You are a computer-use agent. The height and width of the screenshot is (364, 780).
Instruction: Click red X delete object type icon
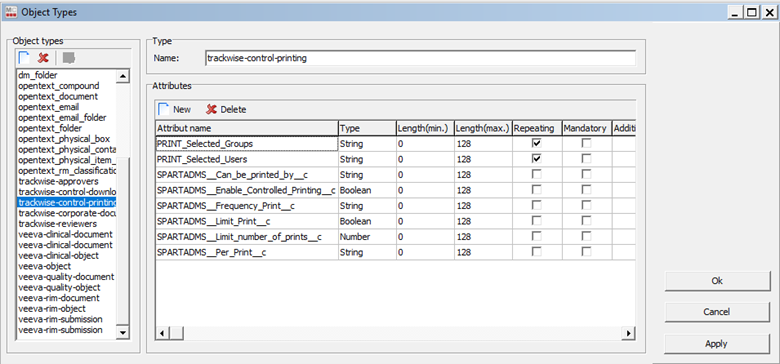pos(43,58)
